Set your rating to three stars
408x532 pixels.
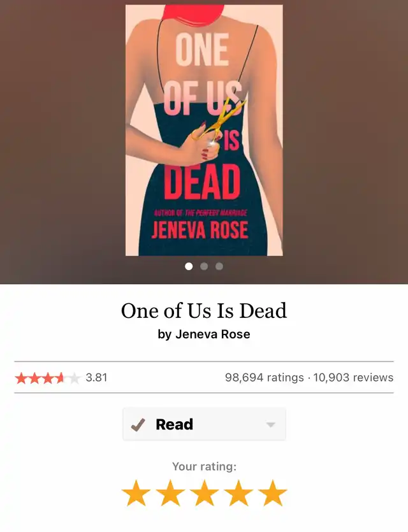point(205,492)
